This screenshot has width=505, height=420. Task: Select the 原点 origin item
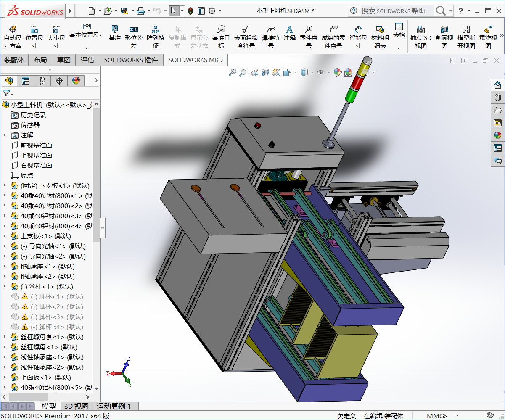[27, 175]
